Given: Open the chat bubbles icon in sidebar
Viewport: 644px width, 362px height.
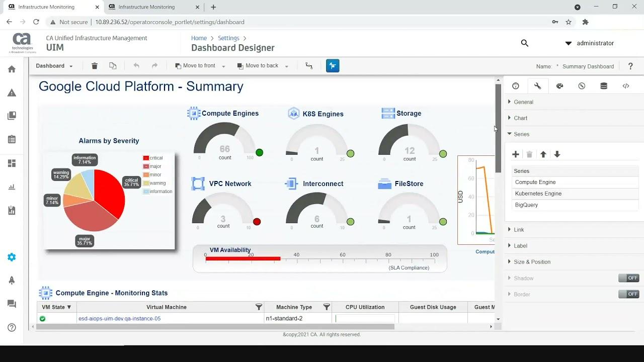Looking at the screenshot, I should 12,304.
